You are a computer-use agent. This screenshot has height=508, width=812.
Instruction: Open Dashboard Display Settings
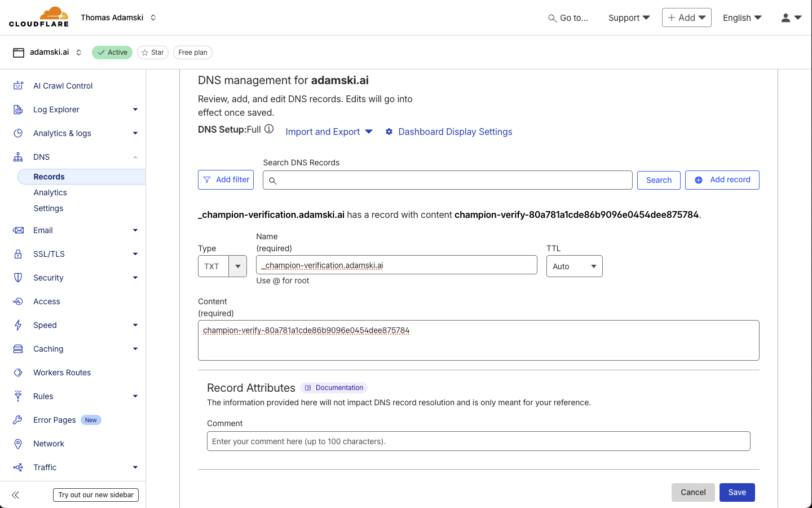(x=454, y=132)
